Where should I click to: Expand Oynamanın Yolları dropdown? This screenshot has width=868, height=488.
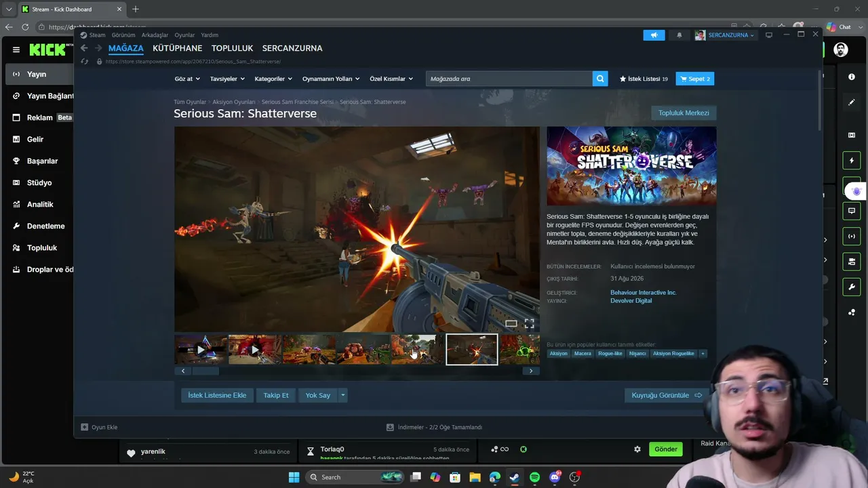[x=331, y=79]
